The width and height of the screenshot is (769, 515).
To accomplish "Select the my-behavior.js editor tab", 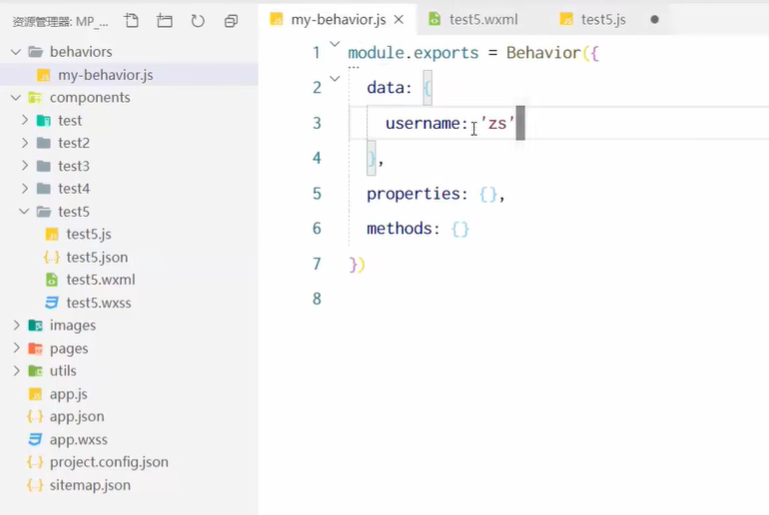I will point(338,20).
